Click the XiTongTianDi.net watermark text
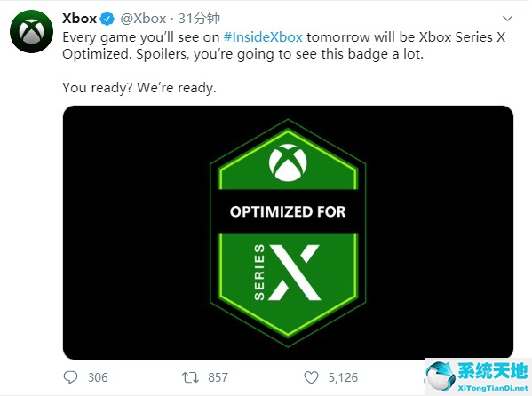The width and height of the screenshot is (532, 396). click(493, 388)
